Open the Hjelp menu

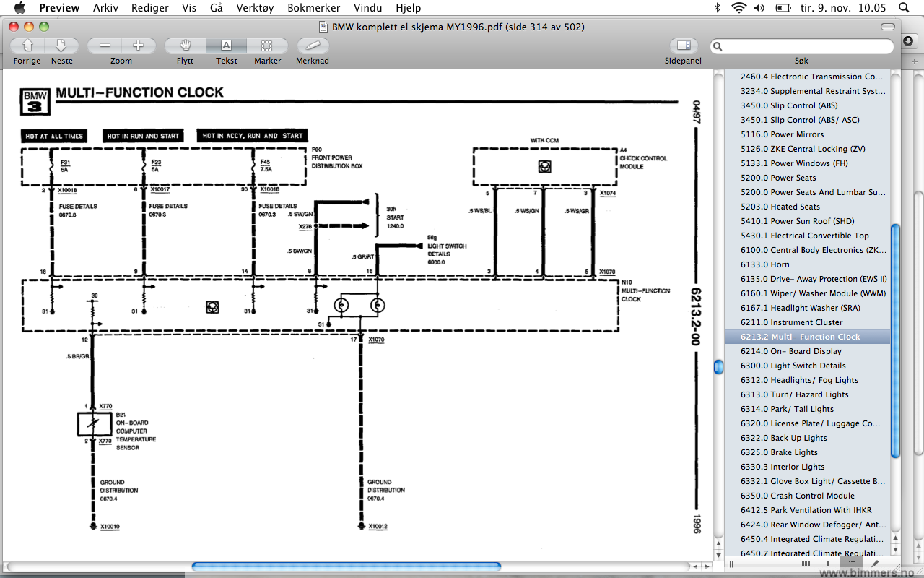point(410,7)
